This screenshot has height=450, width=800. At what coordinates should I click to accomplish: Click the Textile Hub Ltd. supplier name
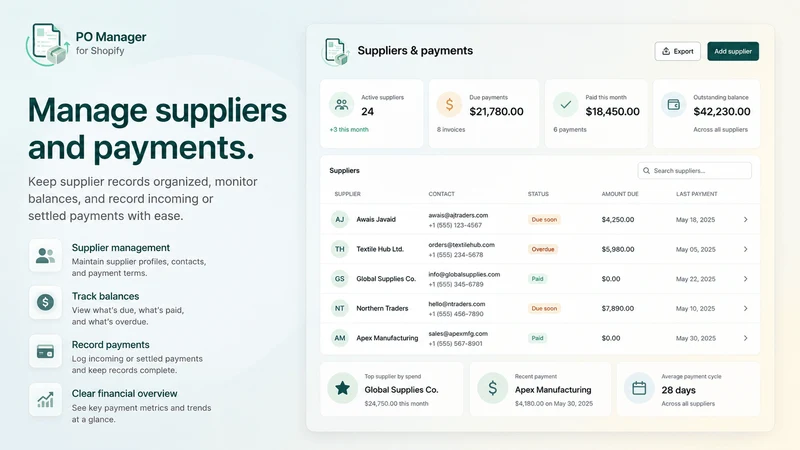(x=380, y=249)
